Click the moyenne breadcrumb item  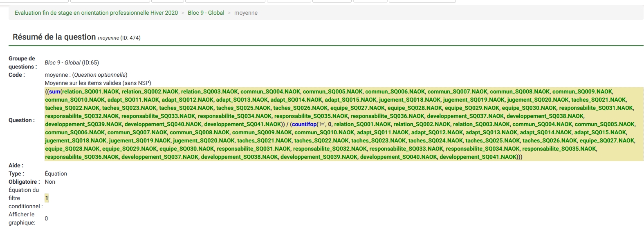246,13
